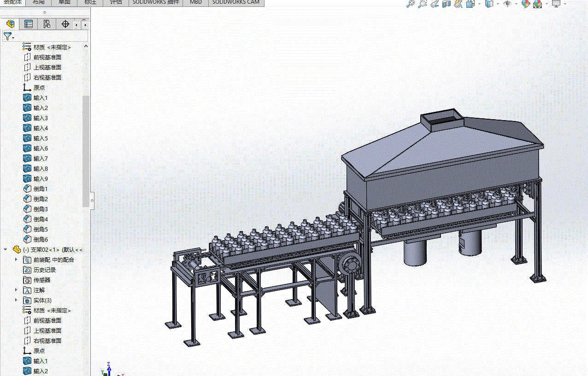Screen dimensions: 588x376
Task: Select the 支架02<1> component in tree
Action: point(47,249)
